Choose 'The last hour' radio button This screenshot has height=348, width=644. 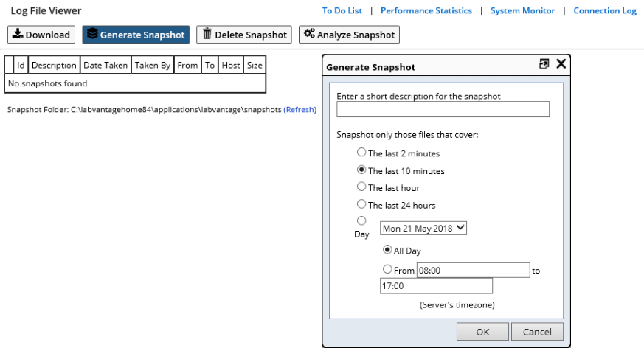coord(361,187)
